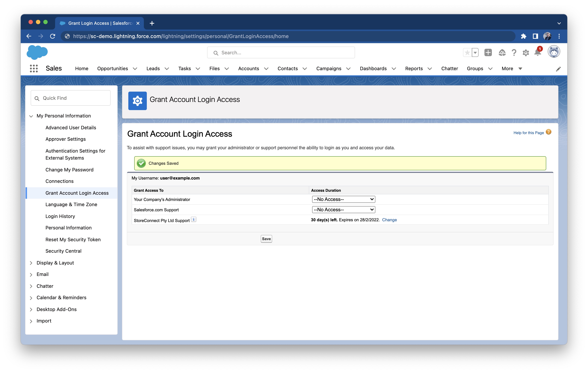Click the App Launcher grid icon
Image resolution: width=588 pixels, height=372 pixels.
coord(34,68)
